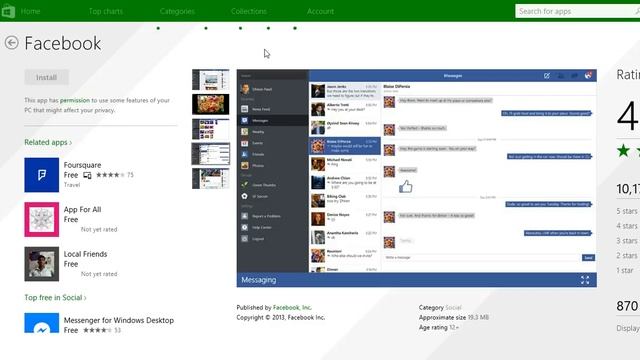Viewport: 640px width, 360px height.
Task: Open the Foursquare app icon
Action: pos(42,175)
